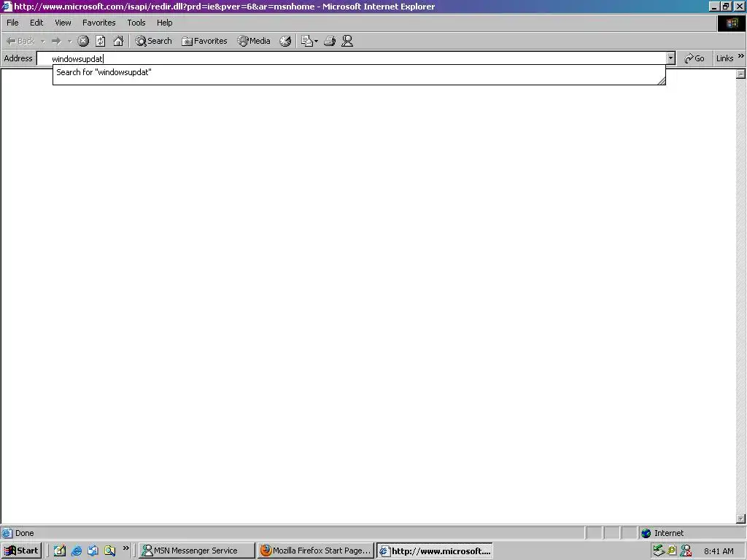This screenshot has width=747, height=560.
Task: Open the Search pane button
Action: (x=153, y=41)
